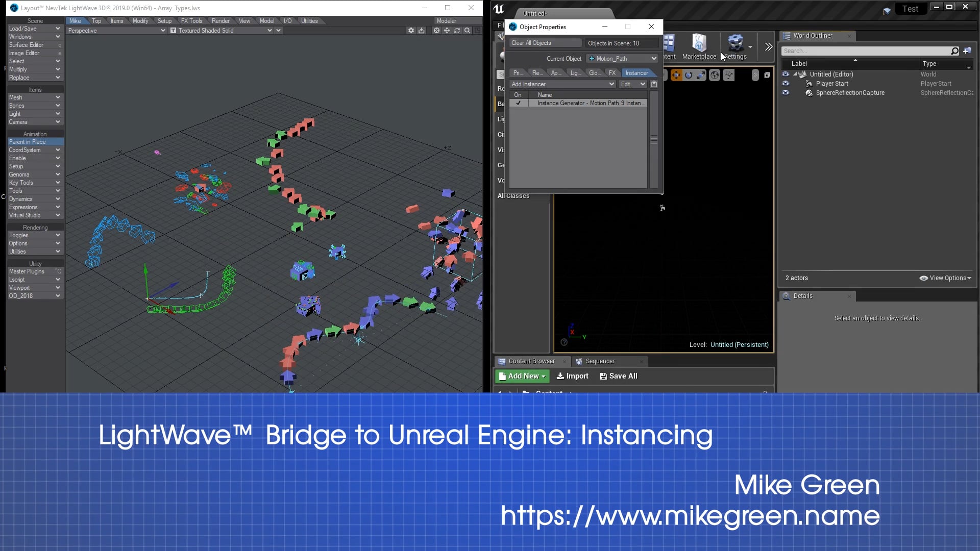Open the View Options dropdown in World Outliner

click(945, 278)
